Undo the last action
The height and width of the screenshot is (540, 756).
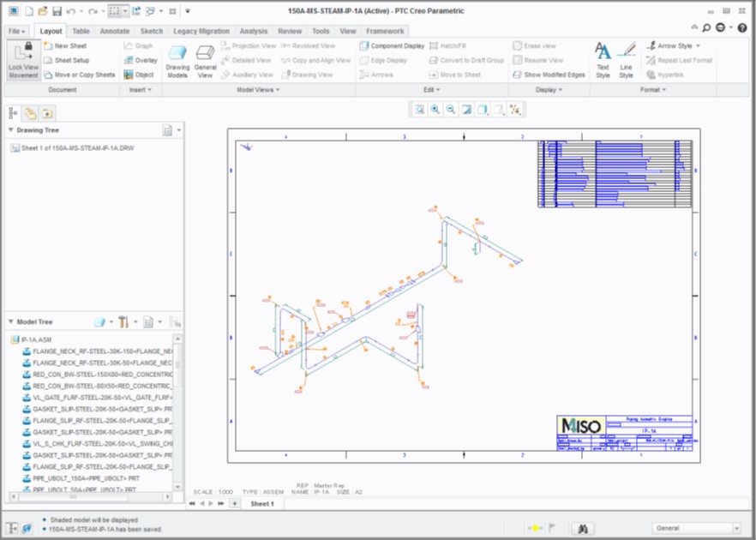(x=71, y=10)
